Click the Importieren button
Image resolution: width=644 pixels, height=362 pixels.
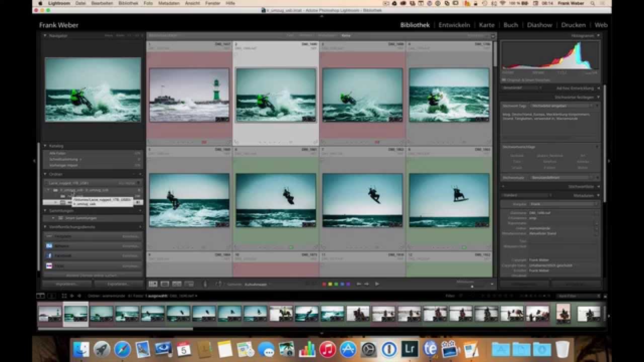click(x=67, y=284)
